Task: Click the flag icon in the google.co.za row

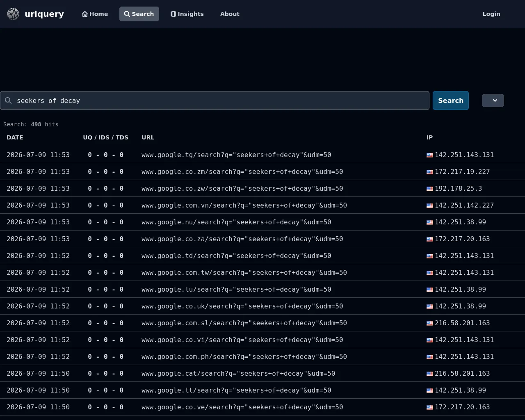Action: pyautogui.click(x=430, y=239)
